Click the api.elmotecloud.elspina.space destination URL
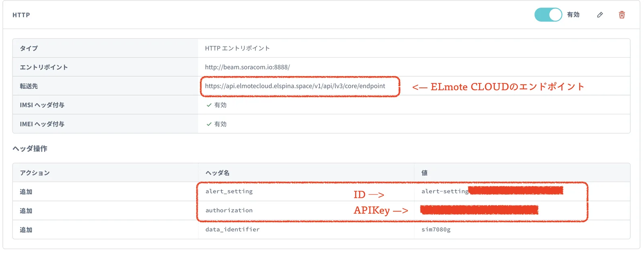644x253 pixels. click(295, 86)
